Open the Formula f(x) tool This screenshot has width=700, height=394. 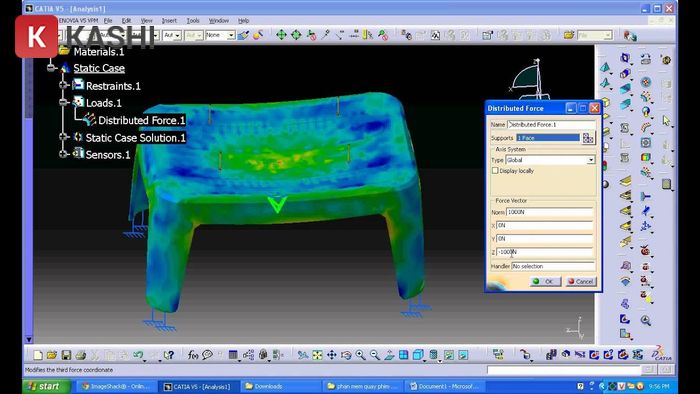point(193,355)
